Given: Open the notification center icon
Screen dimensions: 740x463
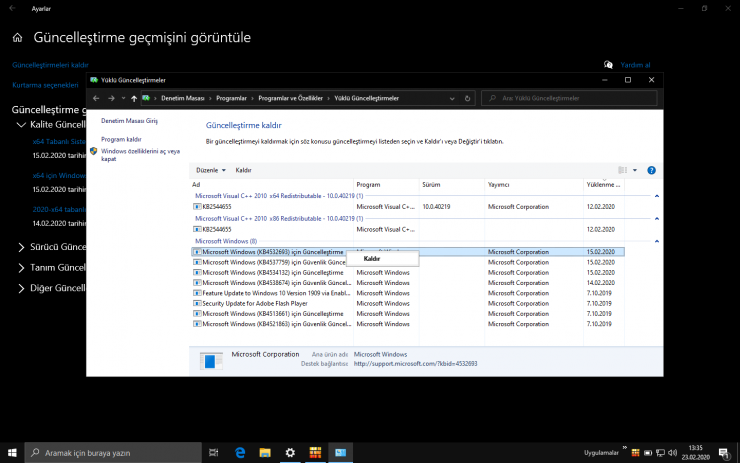Looking at the screenshot, I should (x=723, y=453).
